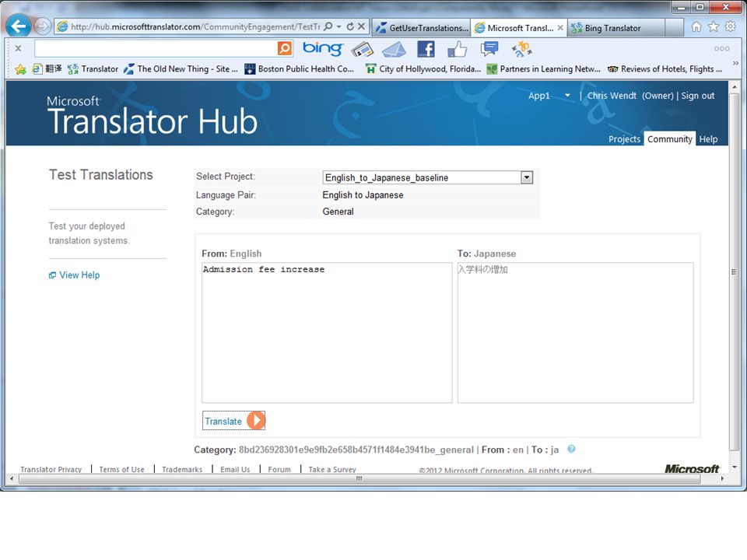The height and width of the screenshot is (560, 747).
Task: Open the Projects tab
Action: coord(624,139)
